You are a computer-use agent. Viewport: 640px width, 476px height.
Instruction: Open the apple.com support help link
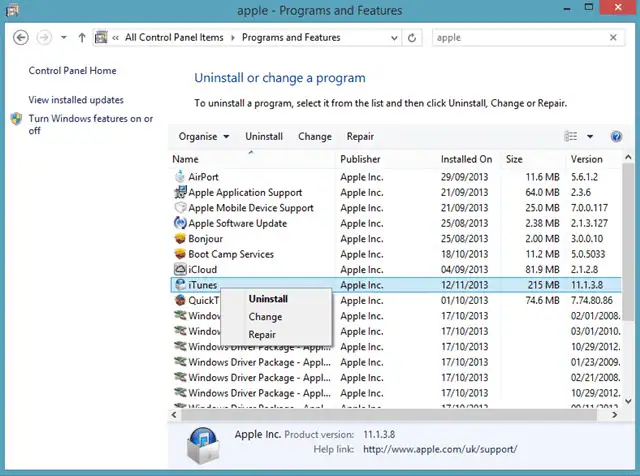coord(440,449)
